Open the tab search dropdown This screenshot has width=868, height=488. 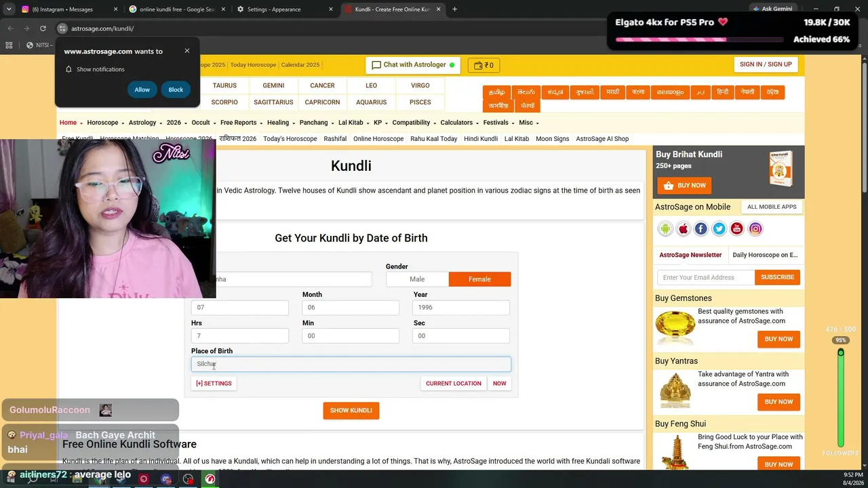click(9, 9)
